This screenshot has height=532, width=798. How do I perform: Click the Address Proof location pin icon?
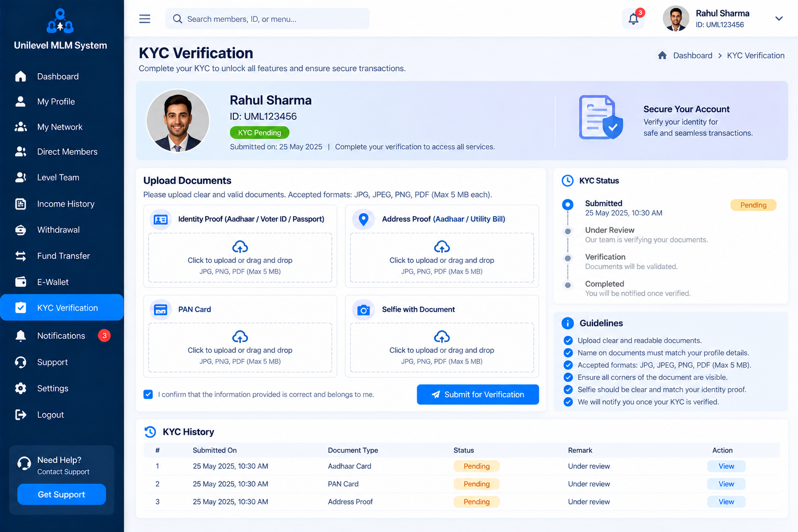[x=364, y=219]
